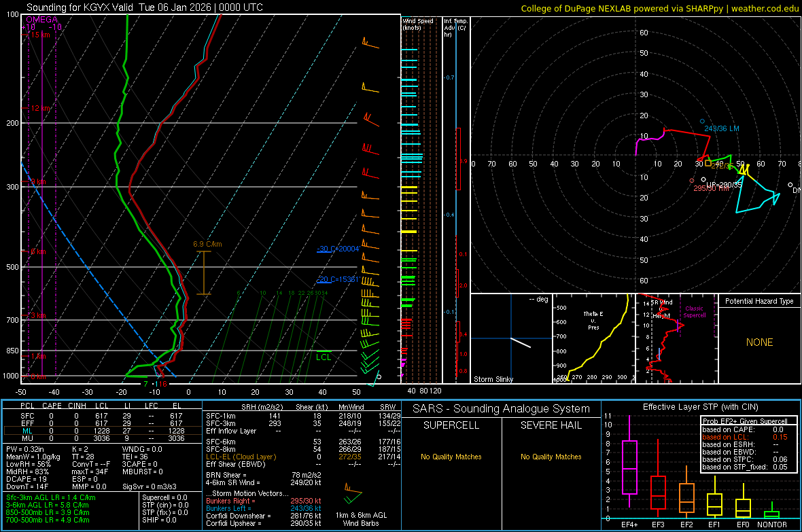Screen dimensions: 802x532
Task: Click the SHIP = 0.0 value
Action: pos(159,520)
